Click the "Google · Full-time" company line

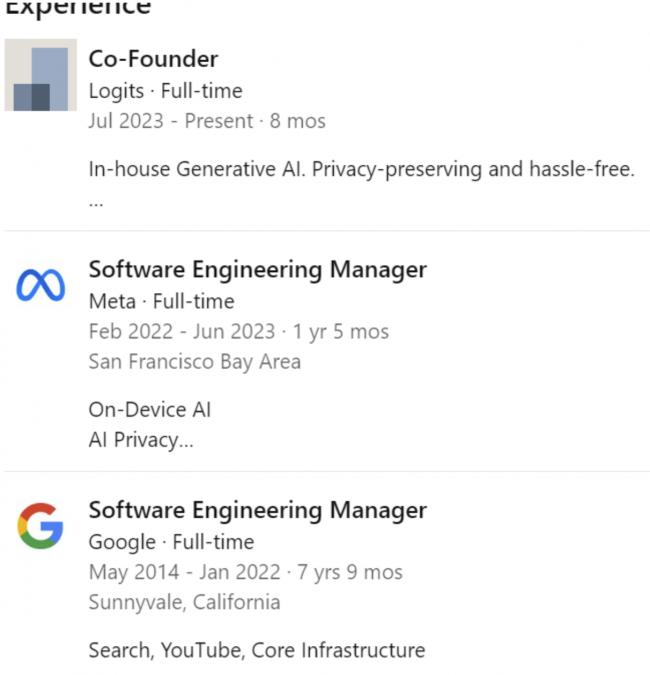171,542
